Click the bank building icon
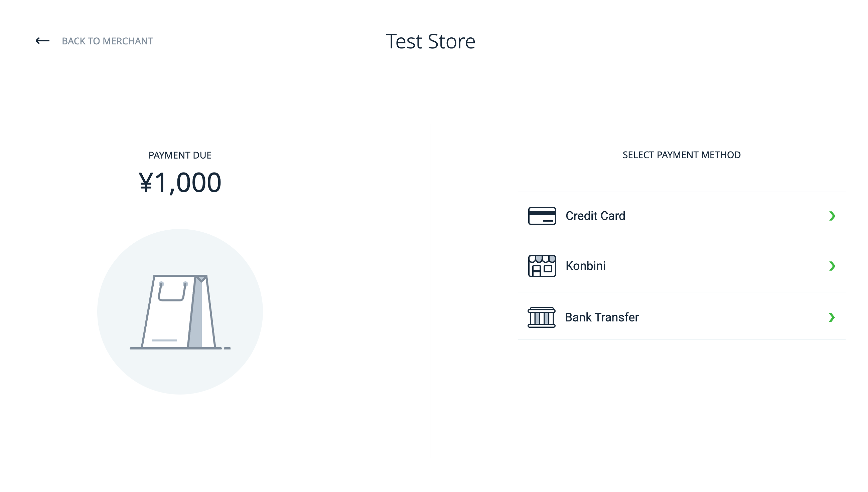 click(x=541, y=317)
